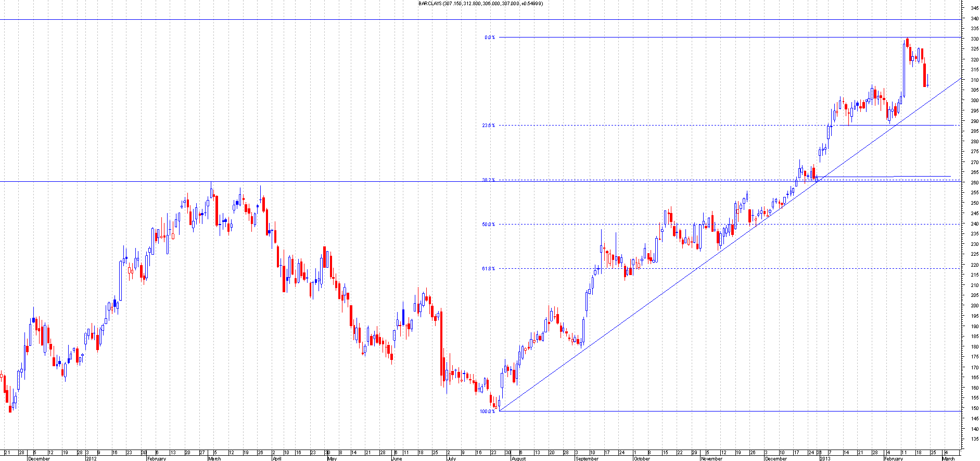
Task: Click the 150 price axis value
Action: point(974,408)
